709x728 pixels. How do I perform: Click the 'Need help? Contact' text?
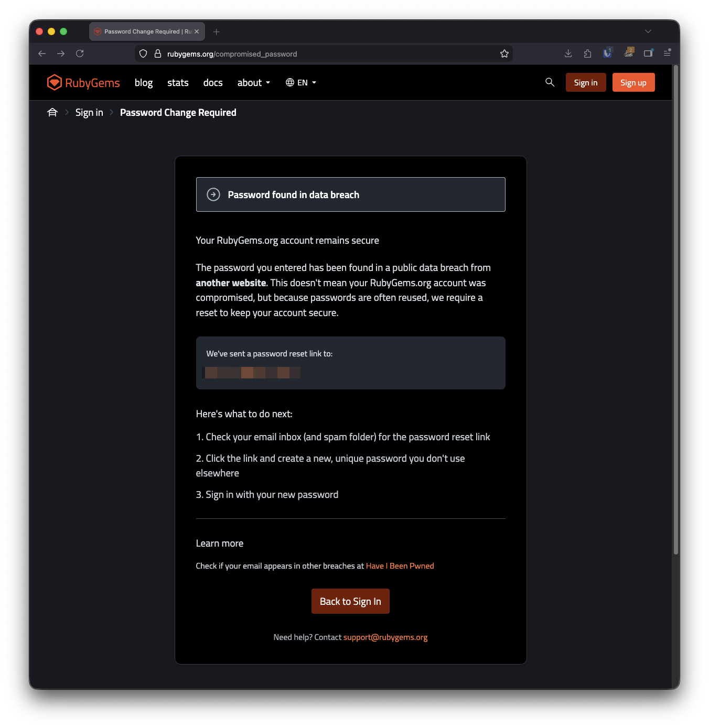pyautogui.click(x=307, y=637)
